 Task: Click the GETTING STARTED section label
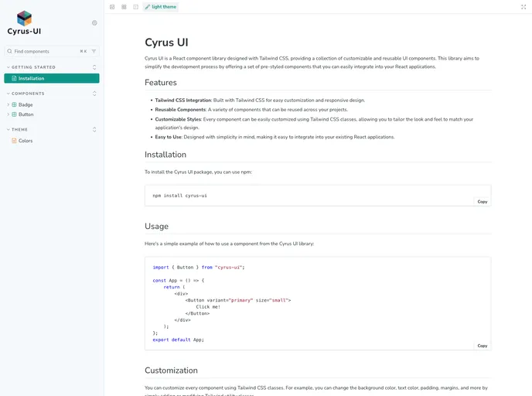33,67
